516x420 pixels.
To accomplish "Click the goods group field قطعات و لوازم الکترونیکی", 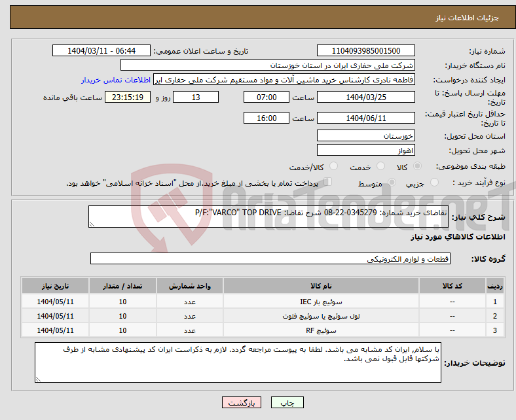I will (x=270, y=258).
